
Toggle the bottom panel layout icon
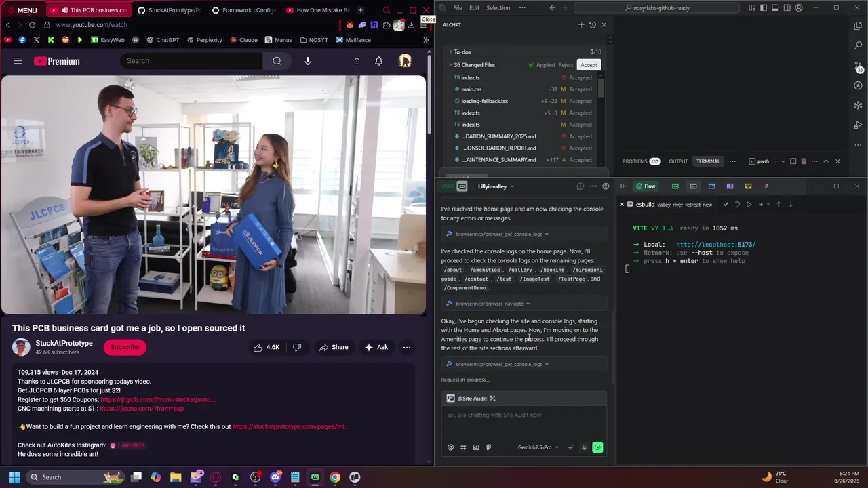point(775,8)
